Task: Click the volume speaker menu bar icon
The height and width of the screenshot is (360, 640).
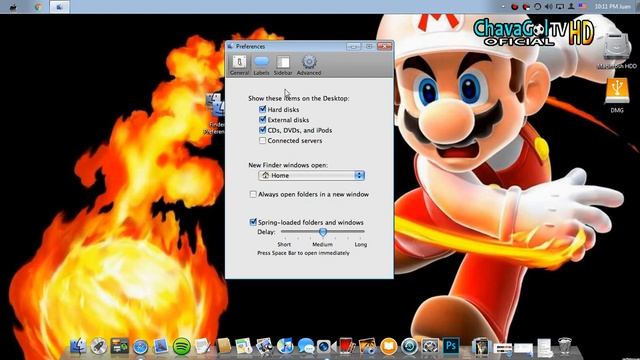Action: click(x=549, y=7)
